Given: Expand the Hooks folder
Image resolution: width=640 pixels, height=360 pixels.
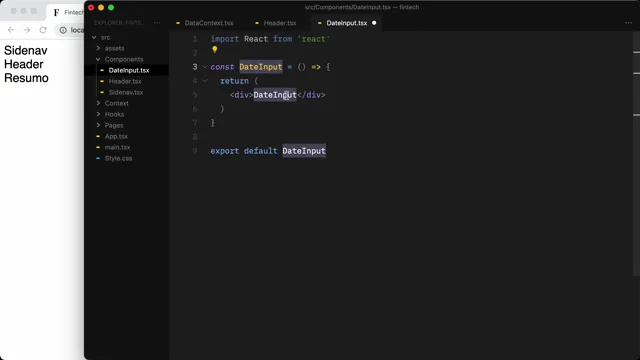Looking at the screenshot, I should [98, 114].
